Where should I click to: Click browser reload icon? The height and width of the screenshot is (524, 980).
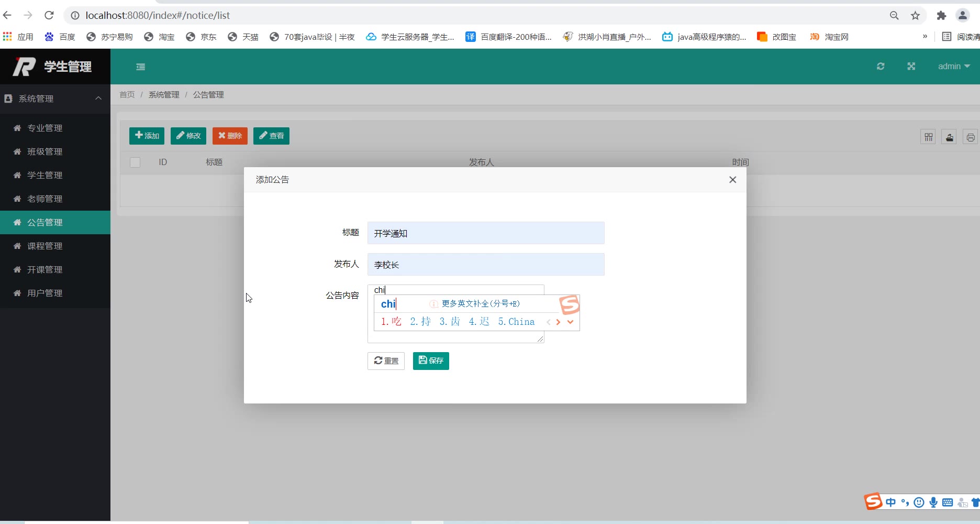click(49, 15)
